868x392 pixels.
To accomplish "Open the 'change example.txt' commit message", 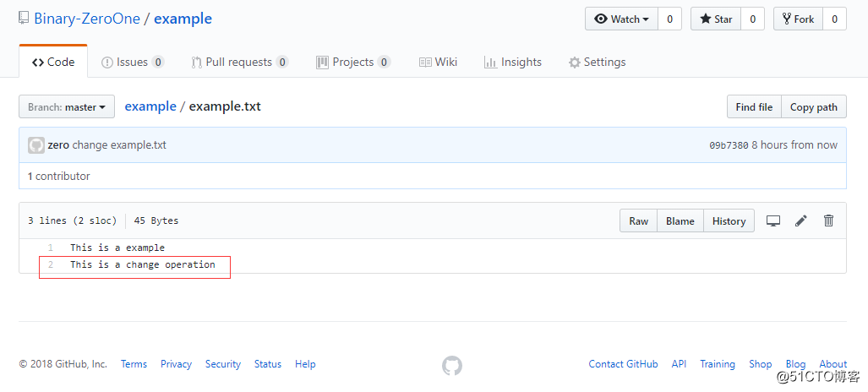I will click(x=119, y=145).
